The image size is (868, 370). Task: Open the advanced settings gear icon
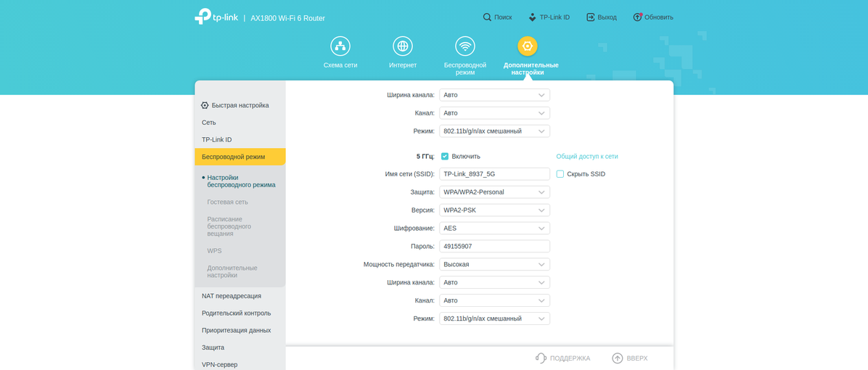(528, 46)
